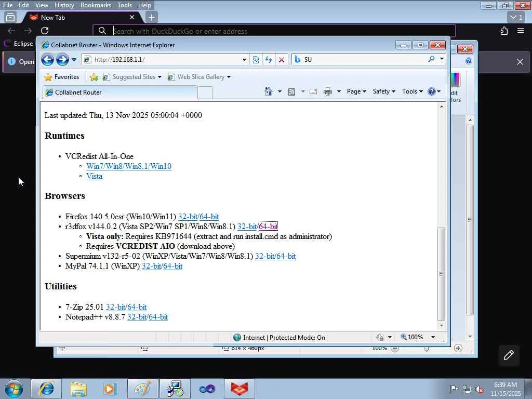Click the Paint help icon behind IE window

tap(469, 61)
